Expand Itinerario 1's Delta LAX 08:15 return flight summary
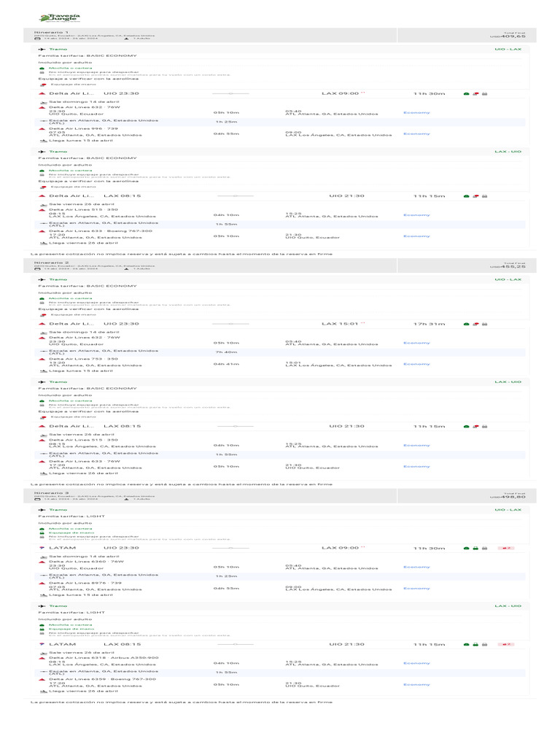Image resolution: width=560 pixels, height=747 pixels. [x=219, y=196]
